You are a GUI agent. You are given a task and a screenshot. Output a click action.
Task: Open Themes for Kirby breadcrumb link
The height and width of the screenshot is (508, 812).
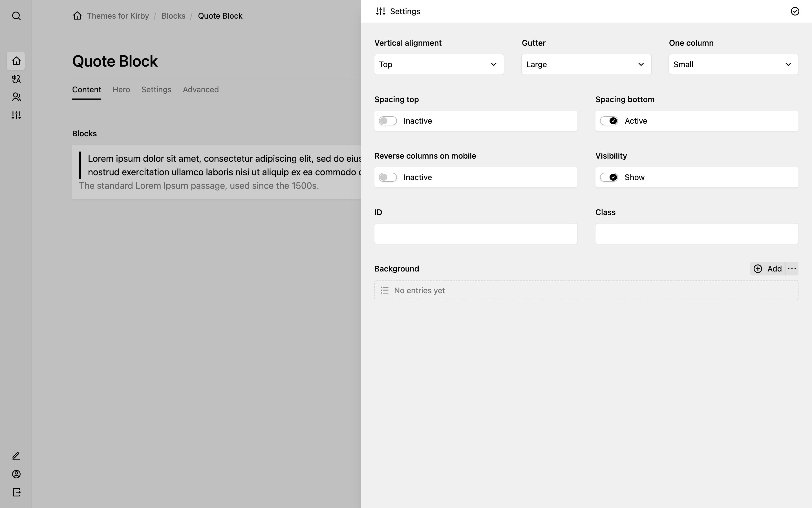coord(118,16)
